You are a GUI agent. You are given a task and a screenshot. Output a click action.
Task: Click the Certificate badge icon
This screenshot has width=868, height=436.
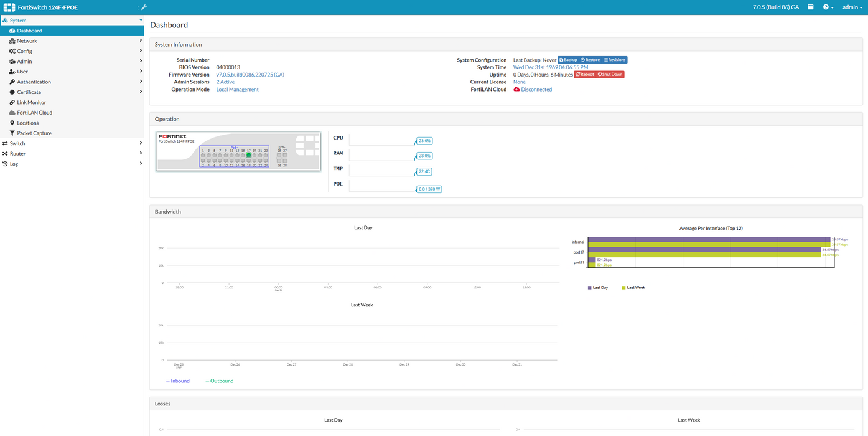coord(12,92)
